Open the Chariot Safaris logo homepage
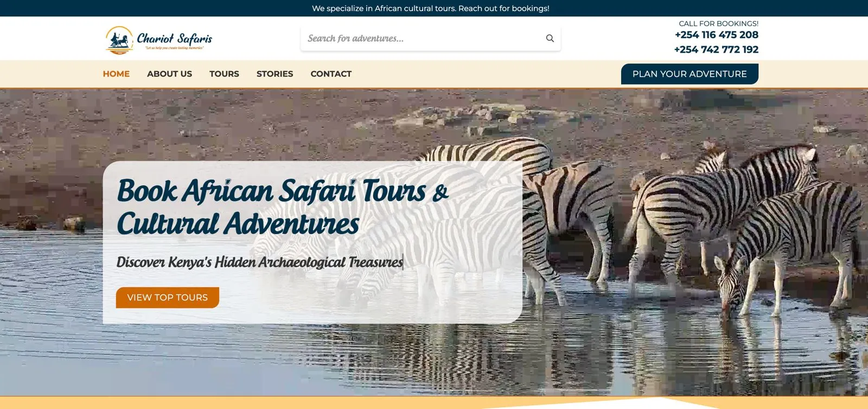The width and height of the screenshot is (868, 409). 158,40
